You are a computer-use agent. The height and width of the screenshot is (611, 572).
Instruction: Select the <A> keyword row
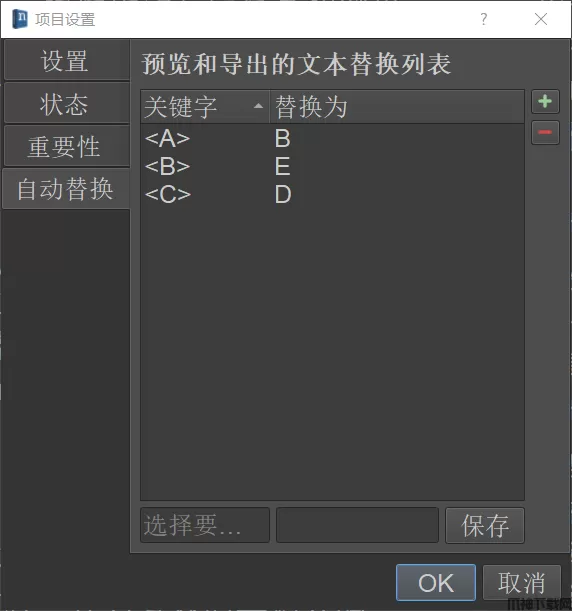pos(332,139)
